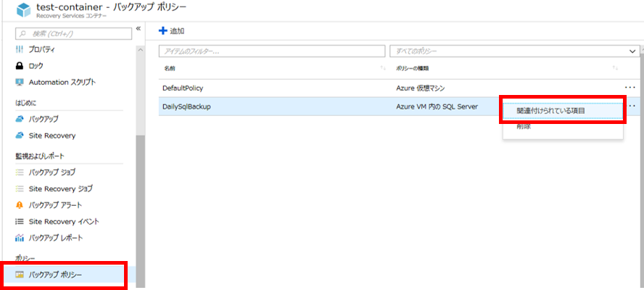
Task: Click the sidebar scroll-up arrow
Action: (140, 50)
